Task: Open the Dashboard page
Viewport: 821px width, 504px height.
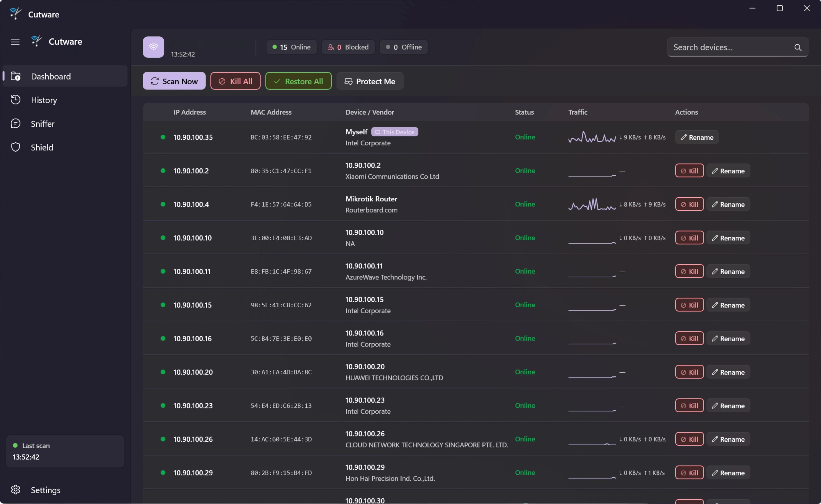Action: tap(65, 76)
